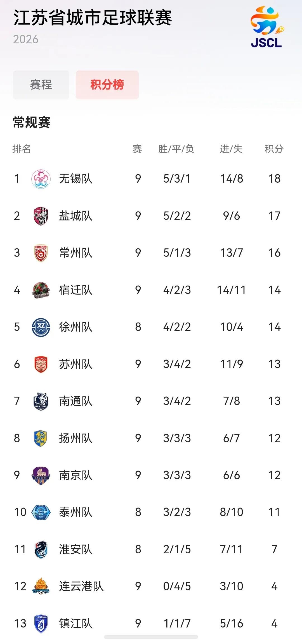Open the 赛程 schedule tab
Image resolution: width=302 pixels, height=644 pixels.
pos(41,85)
